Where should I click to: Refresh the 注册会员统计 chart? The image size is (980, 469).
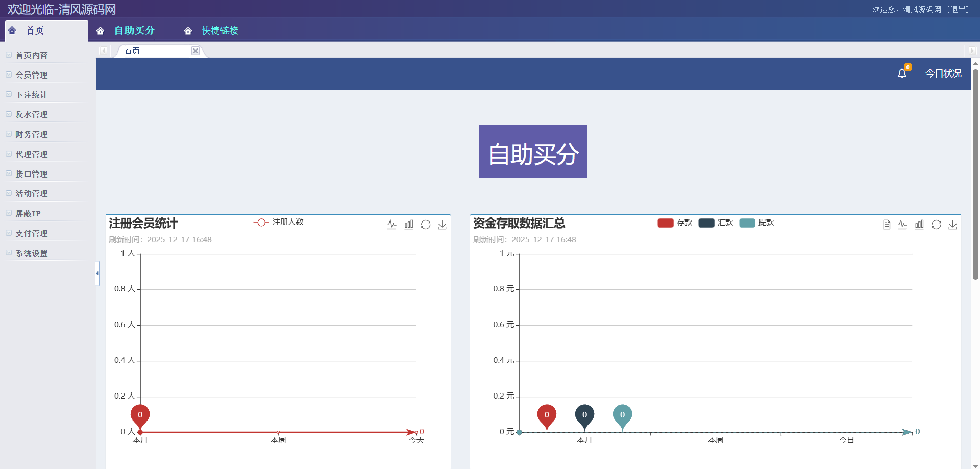coord(426,225)
